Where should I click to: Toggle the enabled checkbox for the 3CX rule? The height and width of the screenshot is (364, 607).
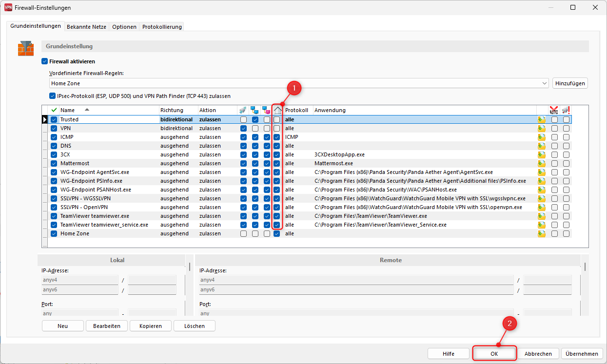[54, 154]
